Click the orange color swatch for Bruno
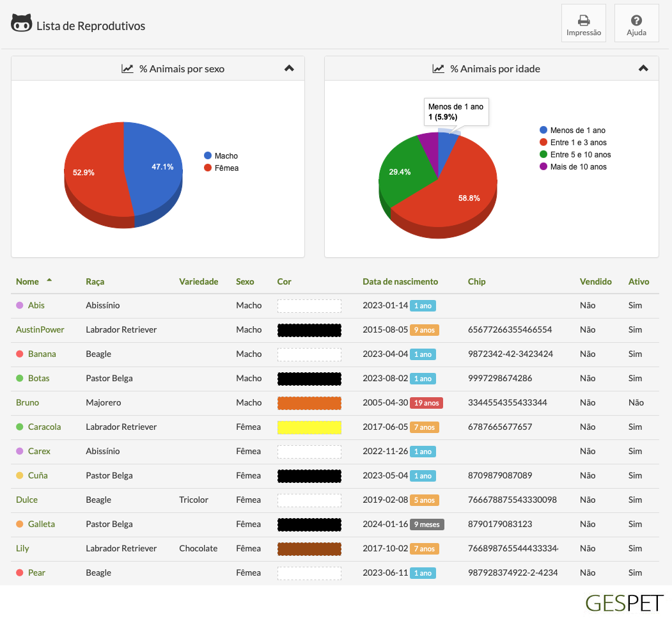Screen dimensions: 672x623 [x=309, y=403]
